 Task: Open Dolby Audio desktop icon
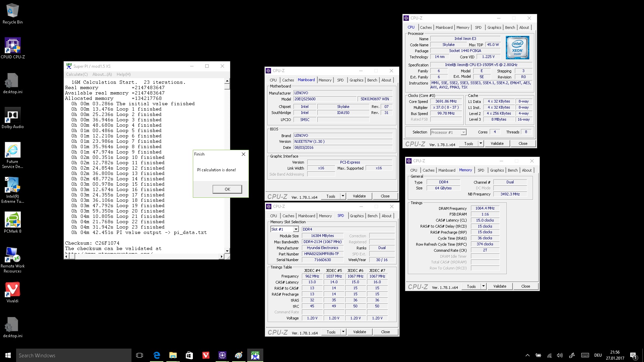click(x=12, y=118)
